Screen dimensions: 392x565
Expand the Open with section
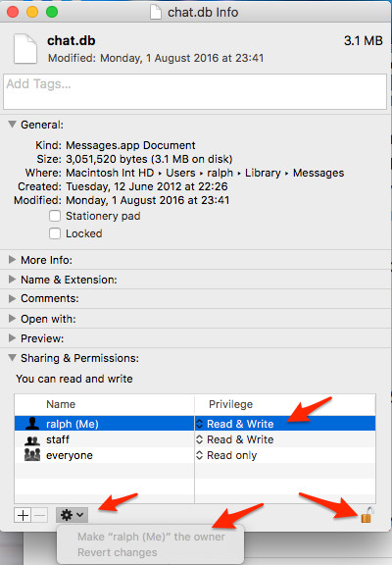[x=12, y=319]
